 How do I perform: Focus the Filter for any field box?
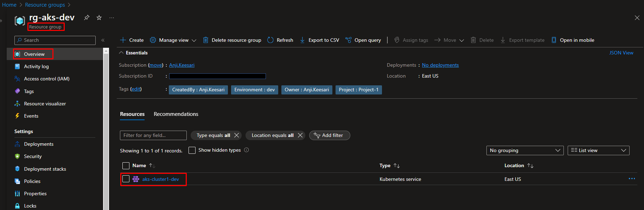(153, 135)
